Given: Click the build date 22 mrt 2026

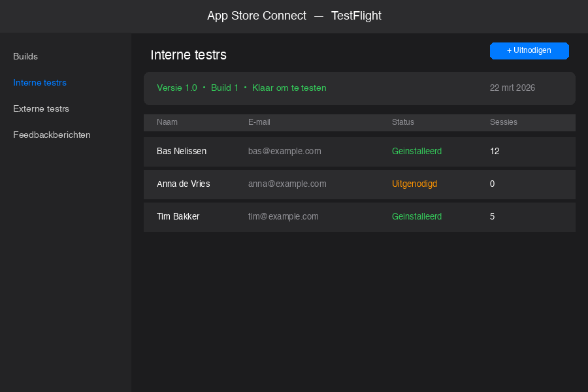Looking at the screenshot, I should click(512, 88).
